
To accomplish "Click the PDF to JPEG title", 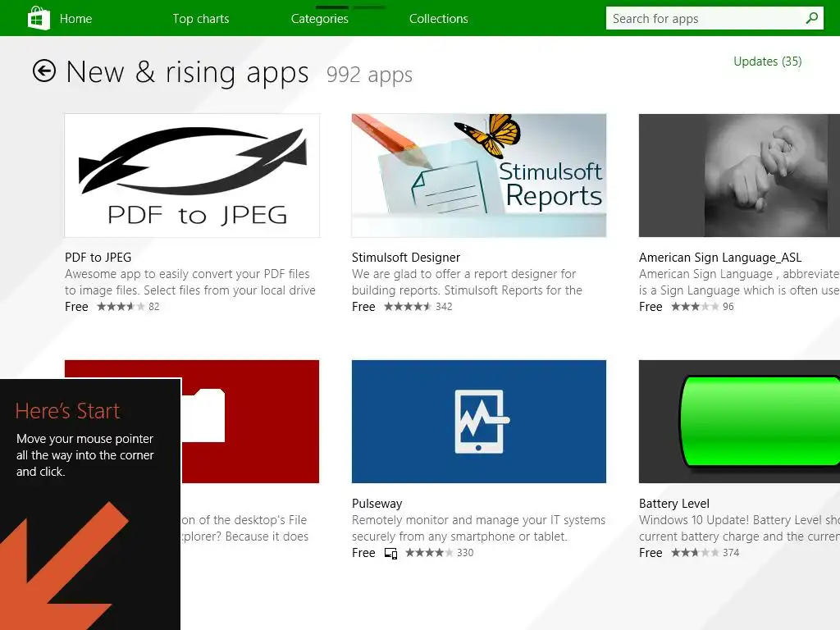I will tap(98, 257).
